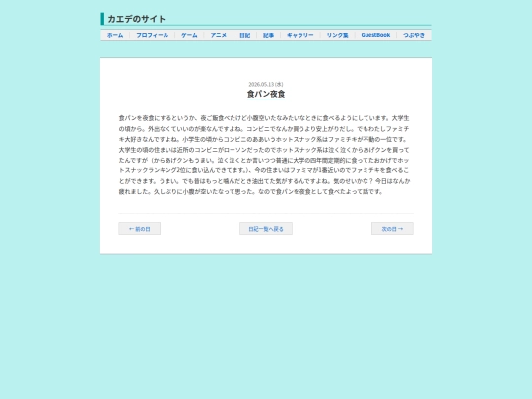Image resolution: width=532 pixels, height=399 pixels.
Task: Click the 次の日 → button
Action: 392,229
